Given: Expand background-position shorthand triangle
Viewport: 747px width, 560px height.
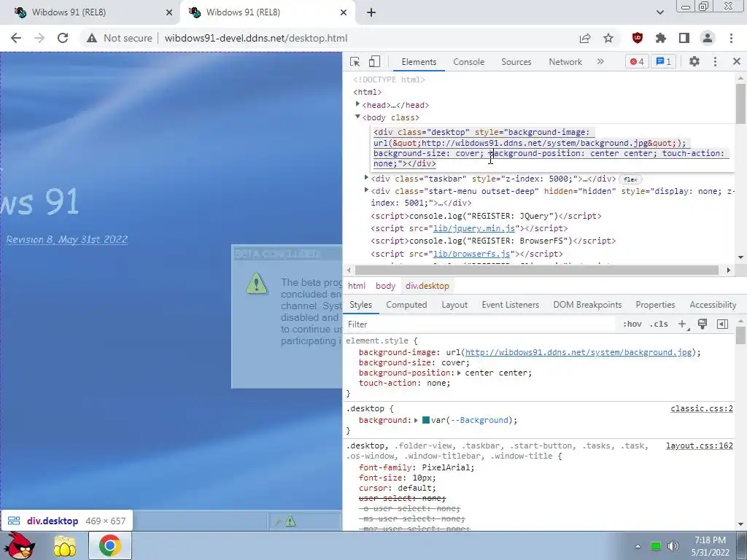Looking at the screenshot, I should 460,373.
